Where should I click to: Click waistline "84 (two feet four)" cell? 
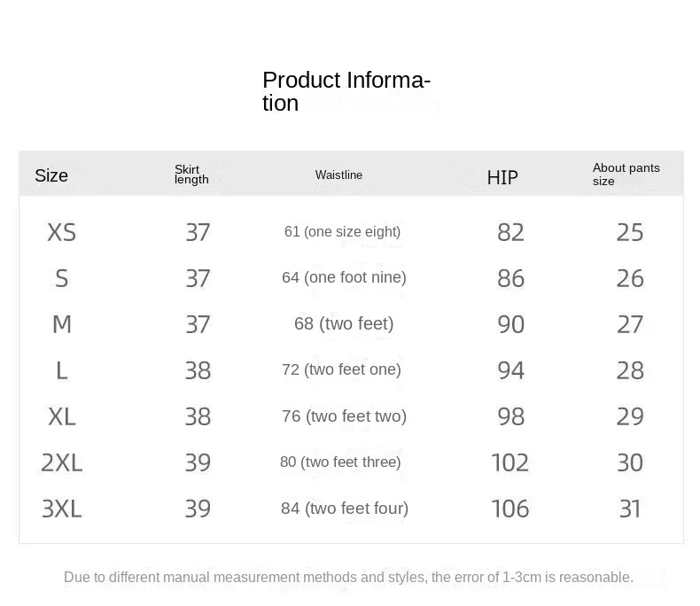pyautogui.click(x=345, y=509)
